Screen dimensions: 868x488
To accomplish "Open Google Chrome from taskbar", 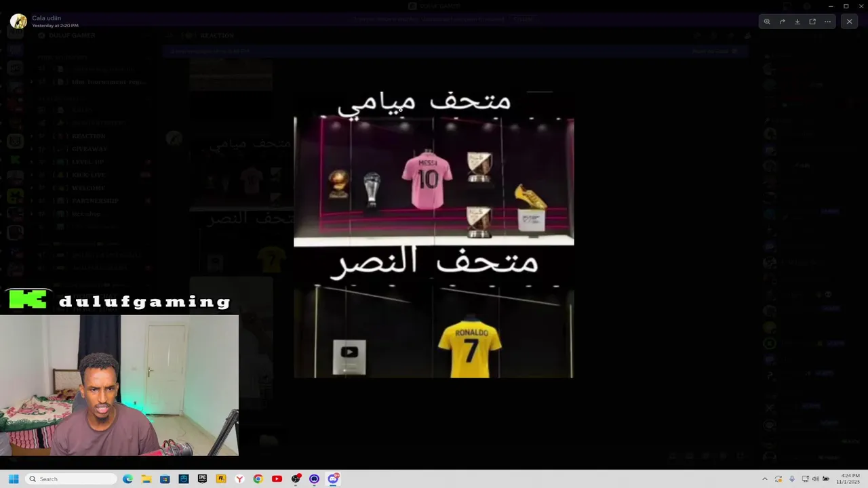I will pyautogui.click(x=258, y=479).
